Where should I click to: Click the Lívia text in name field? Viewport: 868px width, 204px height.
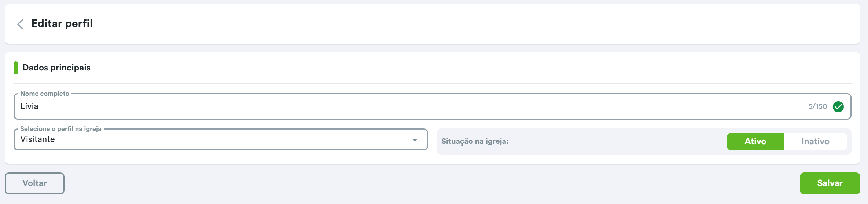[29, 106]
